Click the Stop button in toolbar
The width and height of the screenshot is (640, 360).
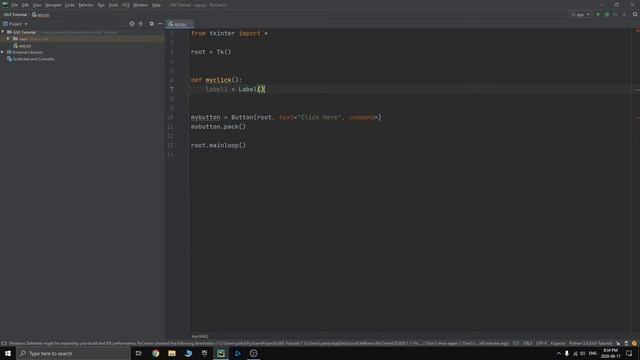click(x=624, y=15)
